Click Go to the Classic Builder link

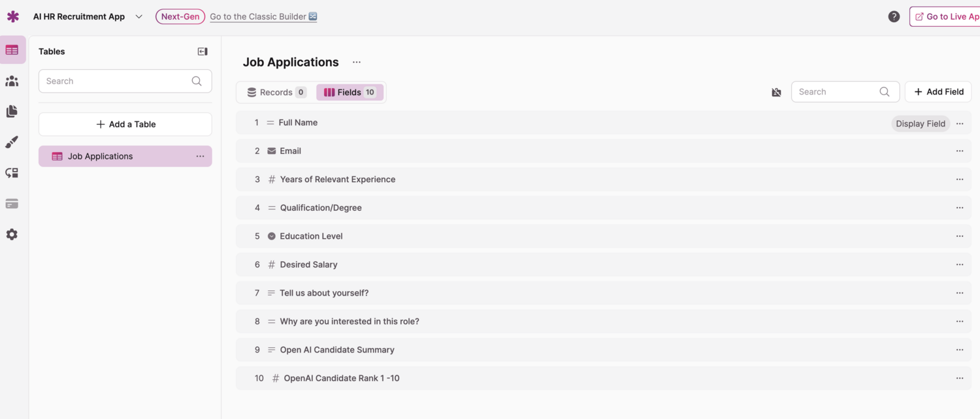[x=263, y=17]
